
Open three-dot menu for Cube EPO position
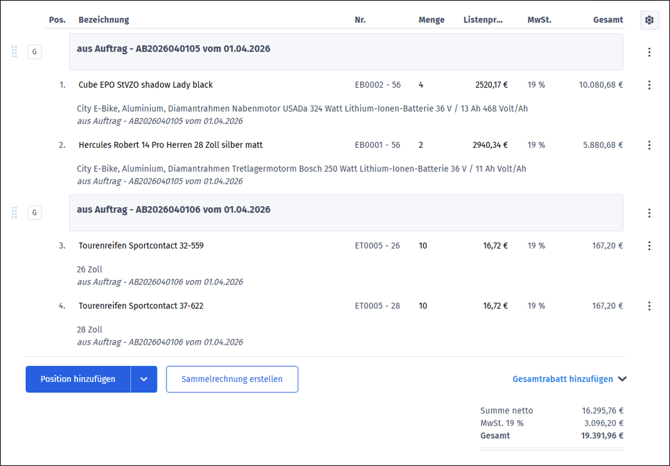pos(649,86)
